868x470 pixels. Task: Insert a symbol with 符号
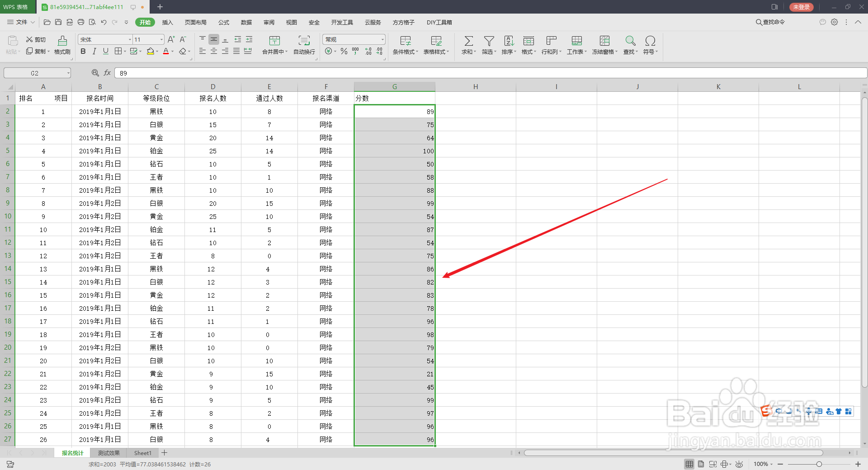650,45
